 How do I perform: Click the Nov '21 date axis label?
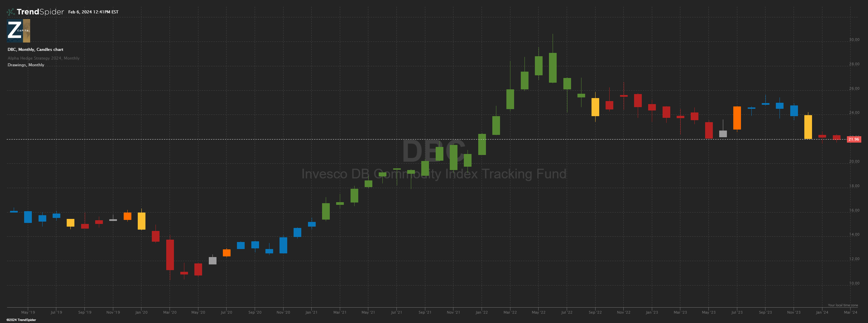(453, 313)
